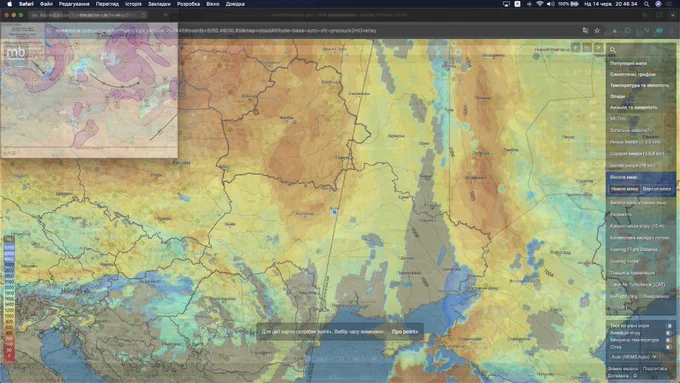Open the Safari menu
Screen dimensions: 680x383
pyautogui.click(x=26, y=4)
